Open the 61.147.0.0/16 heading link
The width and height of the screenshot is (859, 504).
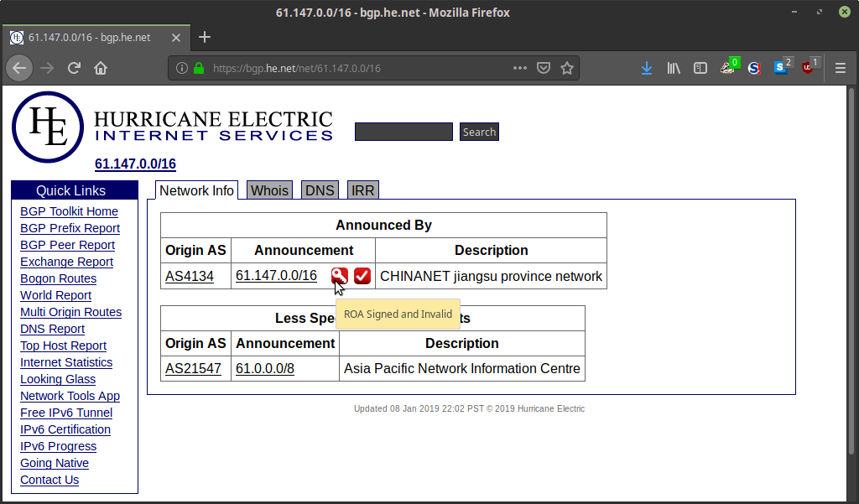[x=135, y=164]
